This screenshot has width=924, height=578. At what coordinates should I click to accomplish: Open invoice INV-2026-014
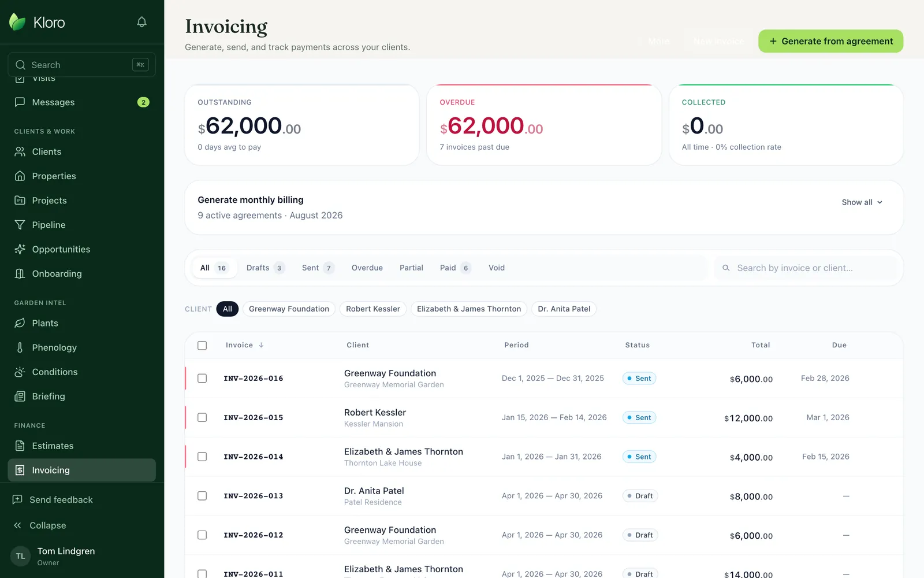[x=254, y=457]
